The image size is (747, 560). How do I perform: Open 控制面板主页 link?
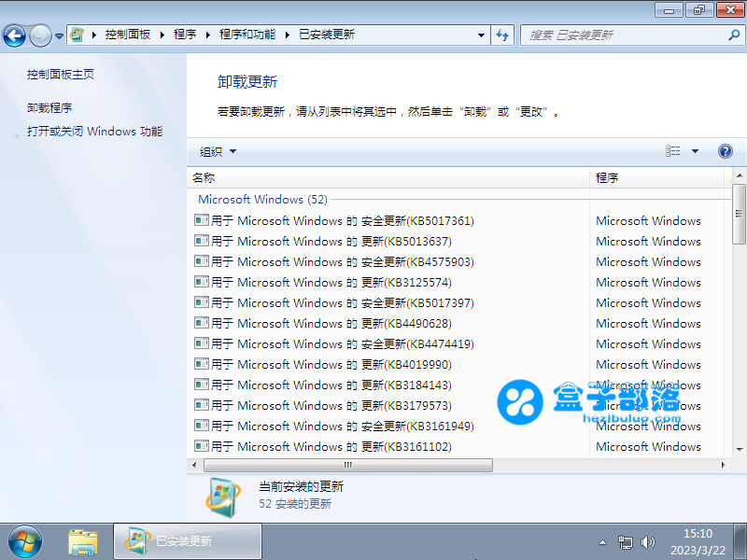pyautogui.click(x=61, y=75)
